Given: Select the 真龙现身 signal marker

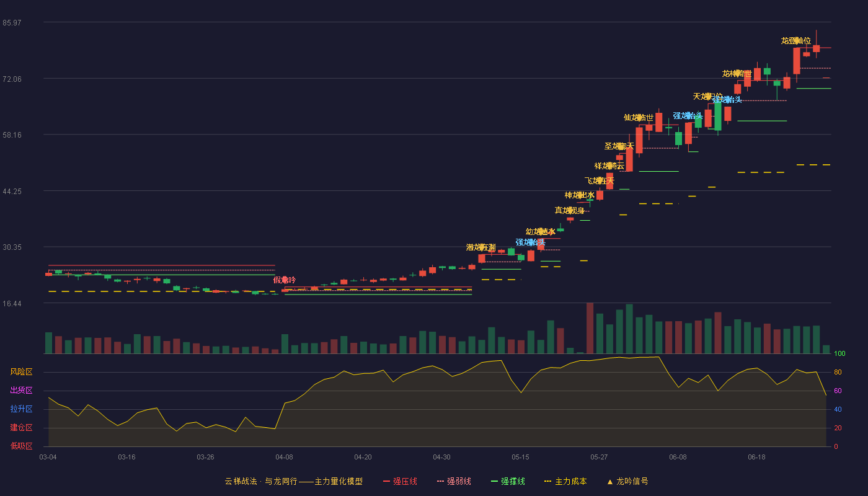Looking at the screenshot, I should pyautogui.click(x=570, y=211).
